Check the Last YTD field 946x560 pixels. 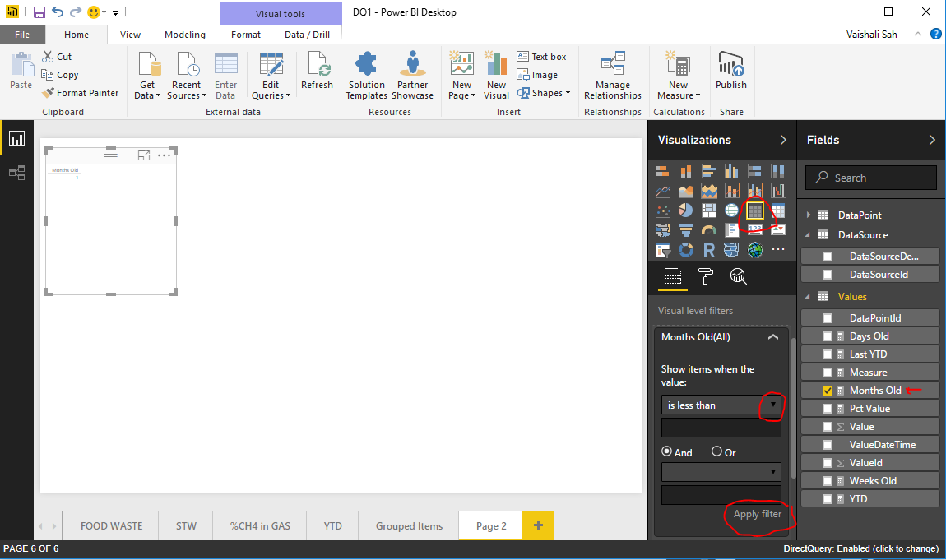pyautogui.click(x=828, y=354)
